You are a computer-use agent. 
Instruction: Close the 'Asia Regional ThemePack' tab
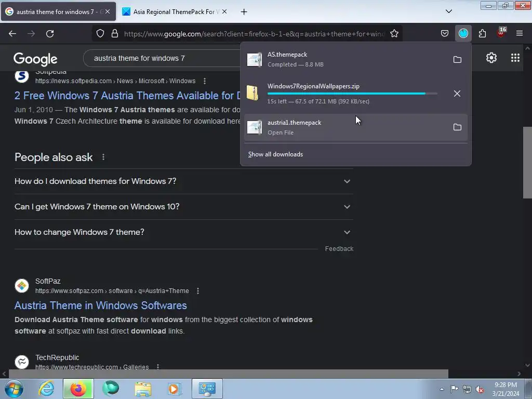[x=224, y=11]
